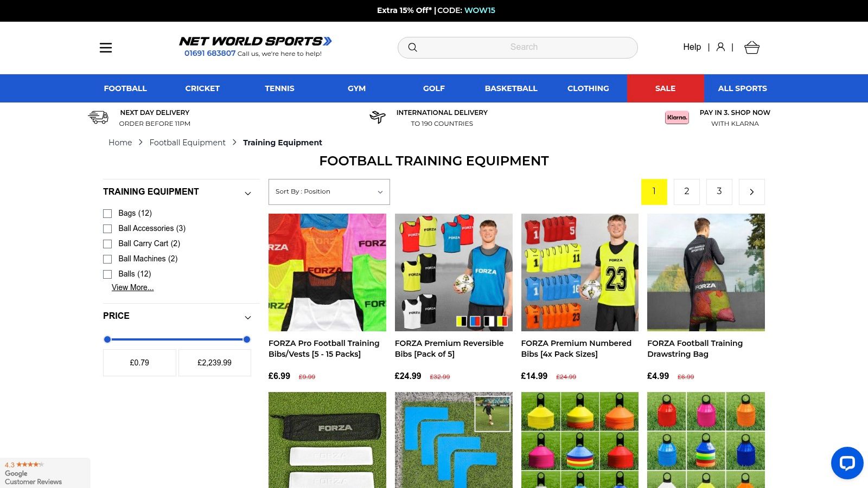Screen dimensions: 868x488
Task: Collapse the Training Equipment filter section
Action: (x=248, y=194)
